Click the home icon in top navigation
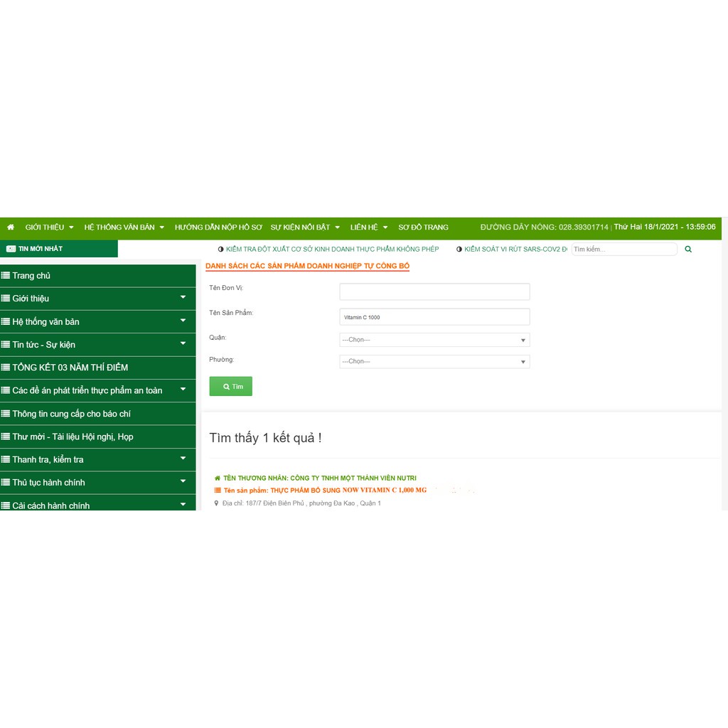This screenshot has width=728, height=728. [x=11, y=227]
